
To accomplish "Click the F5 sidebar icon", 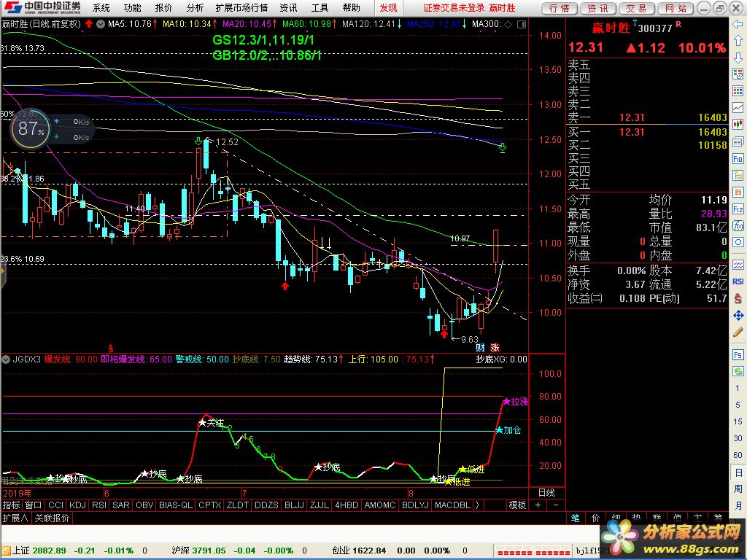I will point(738,355).
